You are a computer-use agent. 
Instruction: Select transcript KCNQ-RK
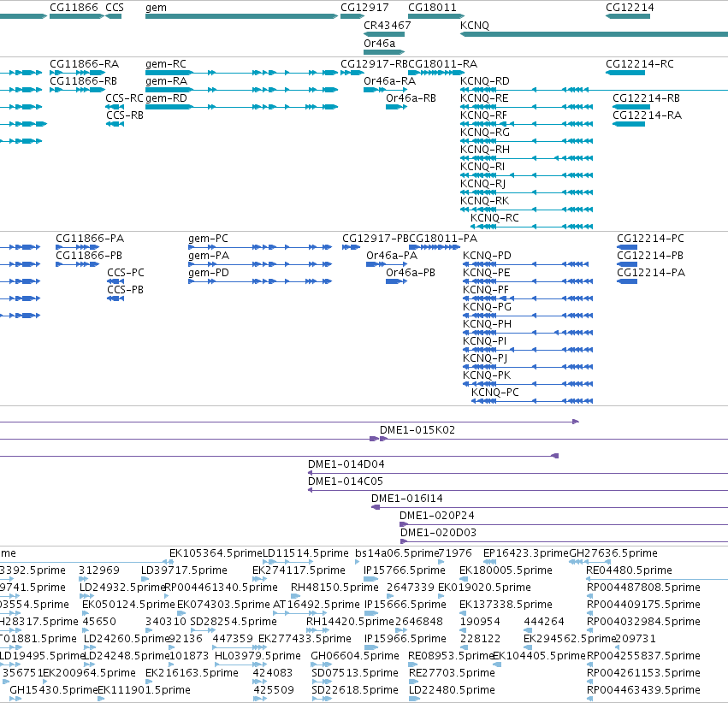pyautogui.click(x=526, y=210)
